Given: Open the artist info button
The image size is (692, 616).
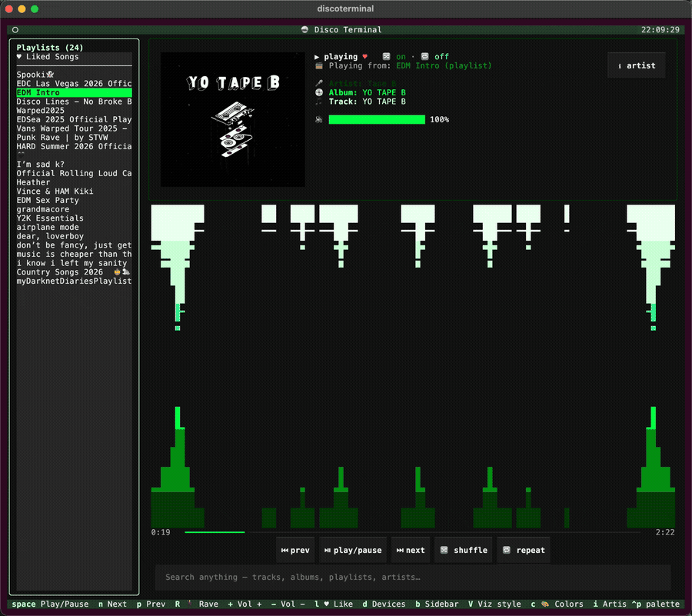Looking at the screenshot, I should [x=637, y=65].
